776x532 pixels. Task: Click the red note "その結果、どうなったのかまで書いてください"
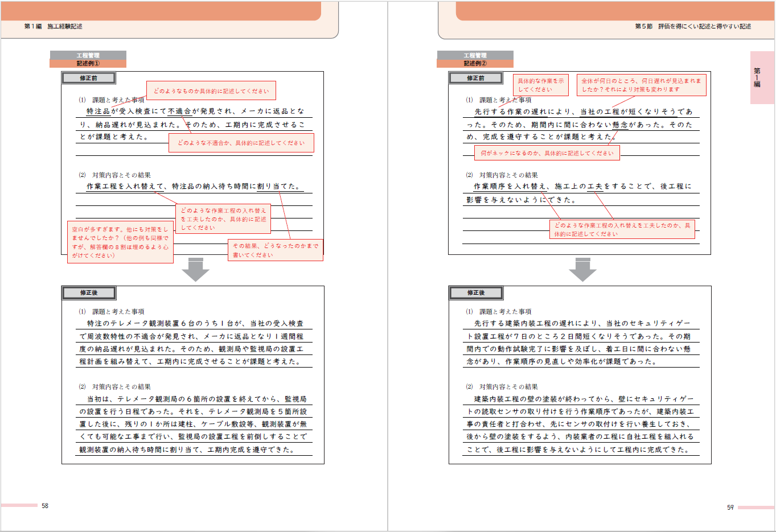tap(276, 250)
